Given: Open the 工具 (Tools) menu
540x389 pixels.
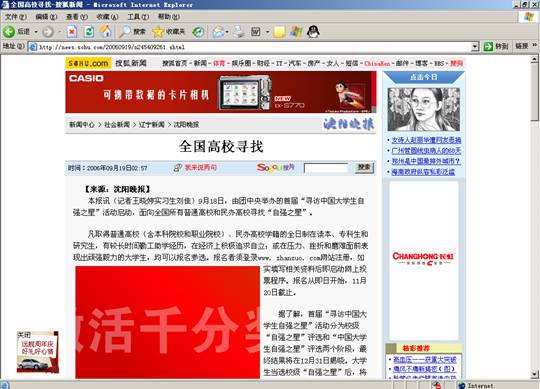Looking at the screenshot, I should click(138, 17).
